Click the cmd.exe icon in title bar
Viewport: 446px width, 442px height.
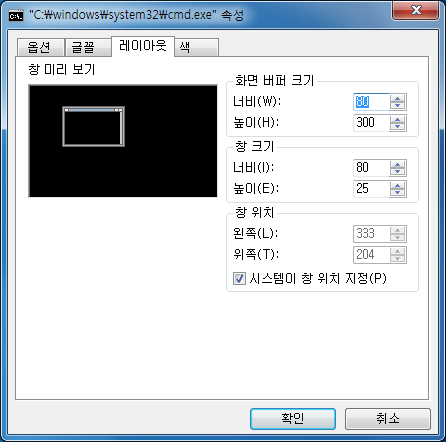[16, 15]
